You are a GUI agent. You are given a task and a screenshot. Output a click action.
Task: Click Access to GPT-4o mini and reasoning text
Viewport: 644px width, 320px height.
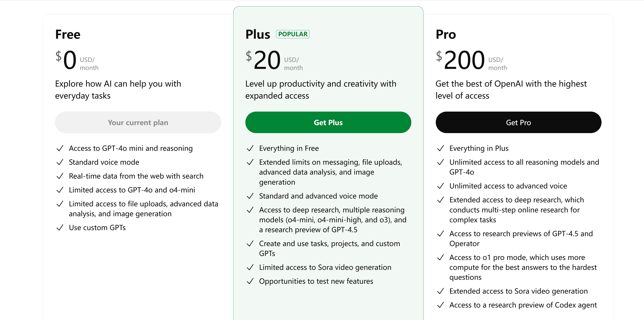pyautogui.click(x=131, y=148)
